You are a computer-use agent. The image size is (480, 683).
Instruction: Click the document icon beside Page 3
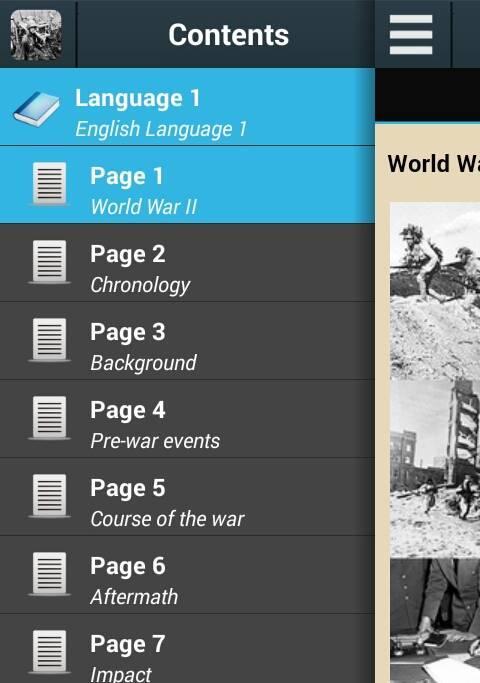[50, 340]
